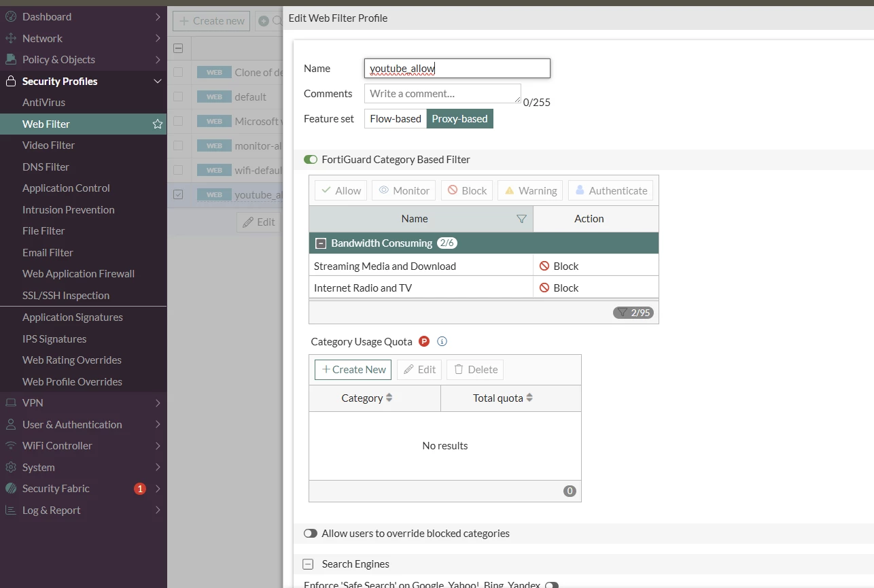
Task: Click the 2/95 filter count badge
Action: 633,313
